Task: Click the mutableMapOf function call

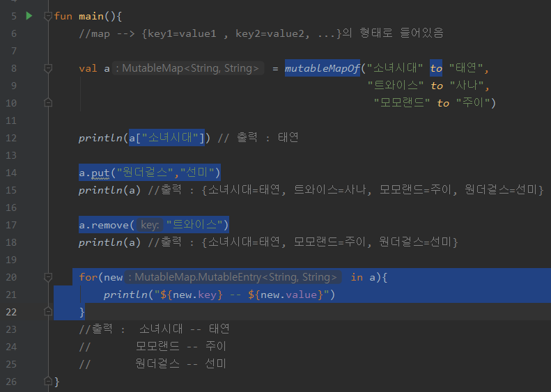Action: point(323,68)
